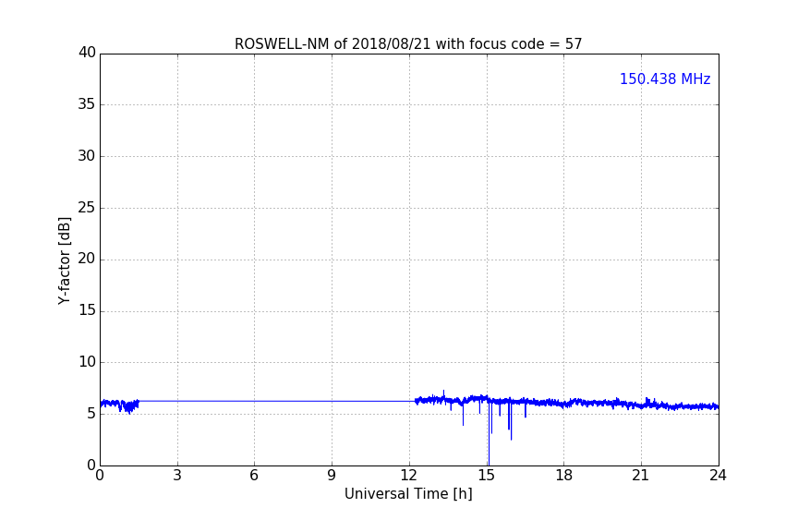Click the y-axis tick label 20
This screenshot has height=532, width=798.
[x=87, y=260]
